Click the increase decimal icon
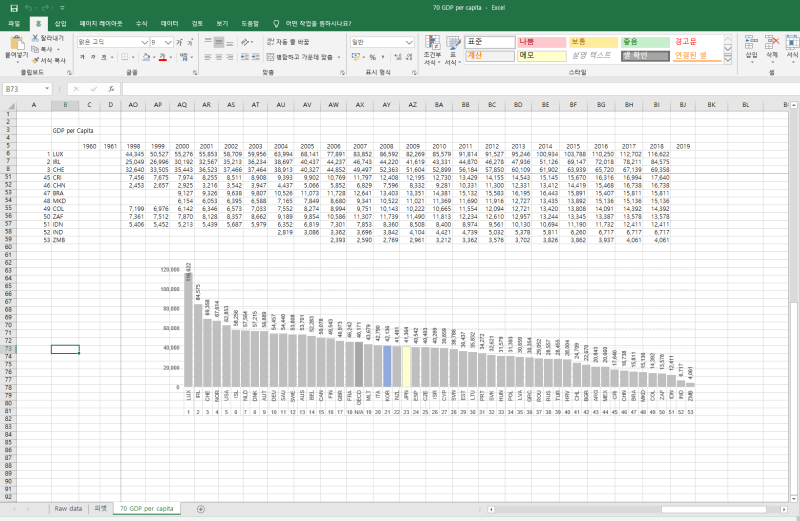This screenshot has width=800, height=521. click(x=398, y=57)
